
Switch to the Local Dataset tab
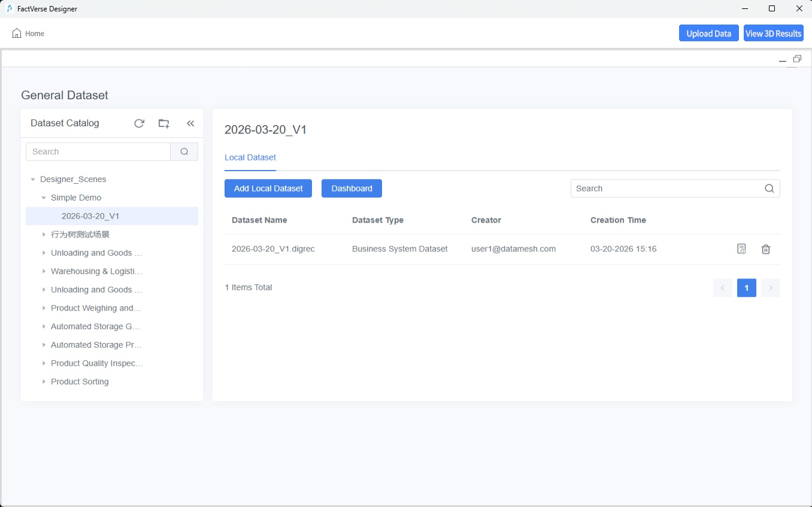[250, 157]
